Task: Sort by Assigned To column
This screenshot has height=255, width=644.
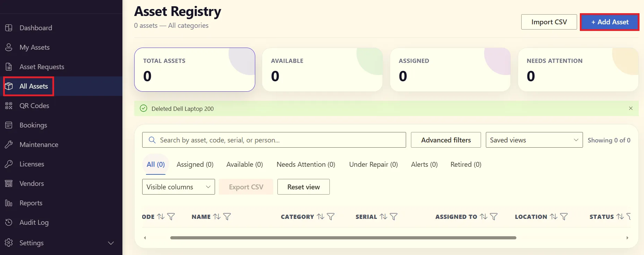Action: click(x=483, y=217)
